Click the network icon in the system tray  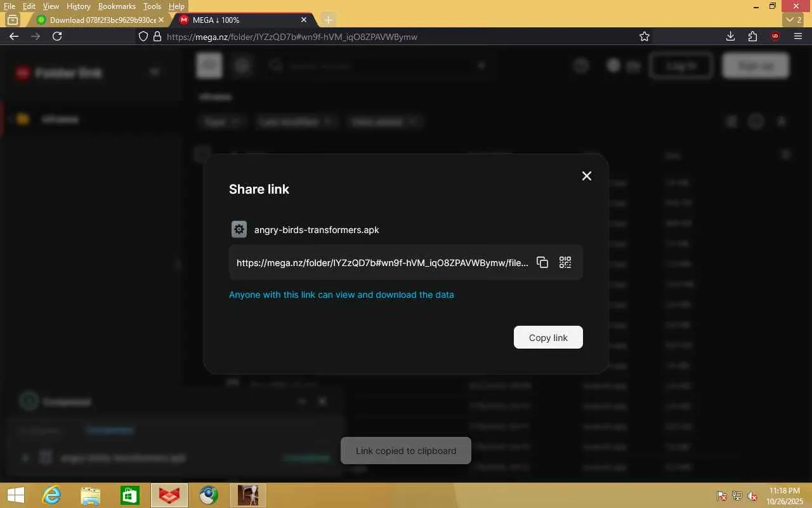pyautogui.click(x=737, y=496)
